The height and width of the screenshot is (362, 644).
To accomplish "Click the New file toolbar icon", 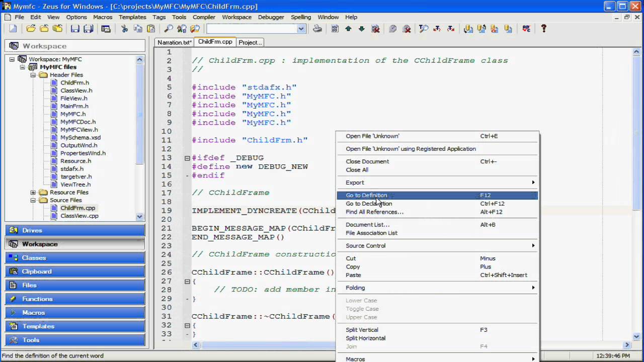I will (x=13, y=29).
